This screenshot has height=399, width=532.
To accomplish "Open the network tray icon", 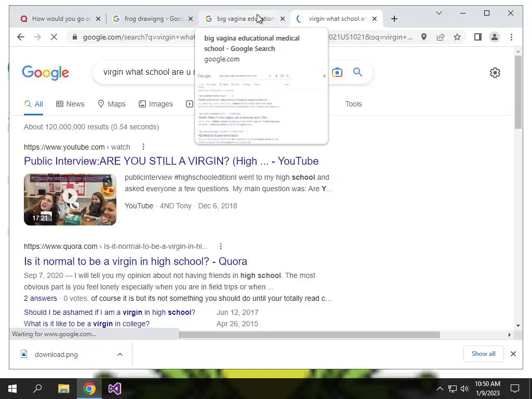I will [x=453, y=389].
